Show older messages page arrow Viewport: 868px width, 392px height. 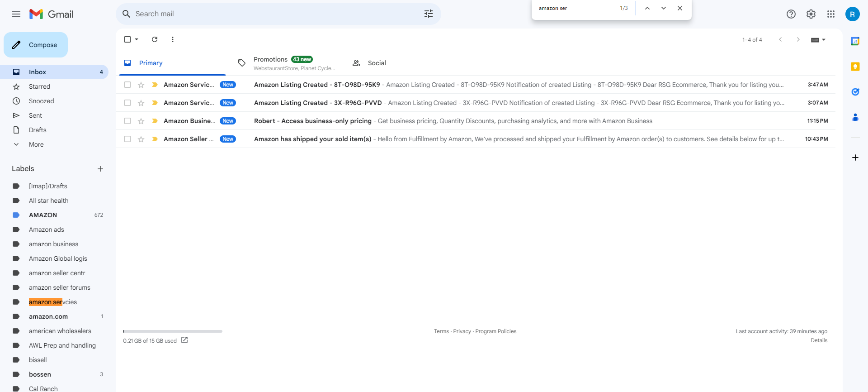tap(798, 39)
